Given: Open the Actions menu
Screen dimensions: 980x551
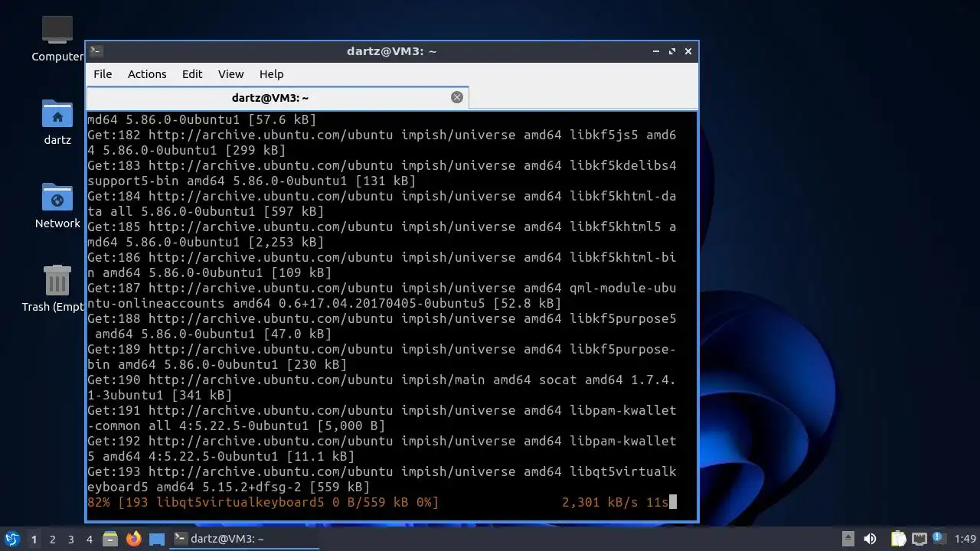Looking at the screenshot, I should (x=147, y=74).
